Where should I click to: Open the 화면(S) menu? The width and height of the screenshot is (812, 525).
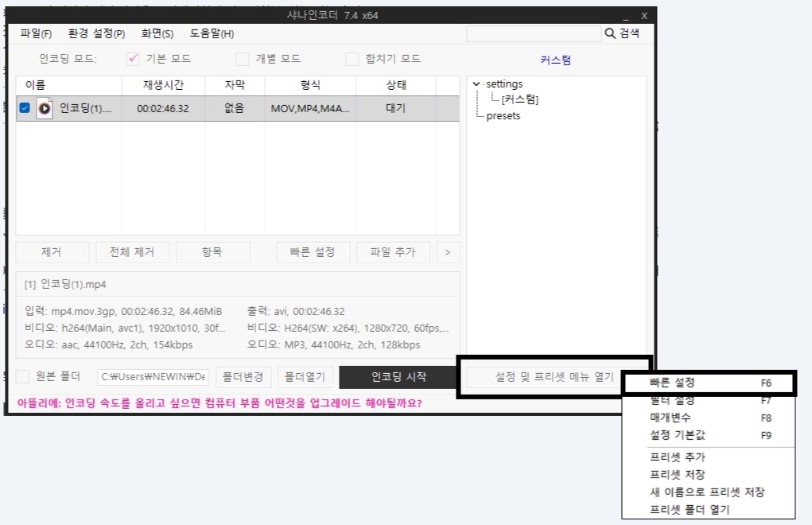coord(157,33)
